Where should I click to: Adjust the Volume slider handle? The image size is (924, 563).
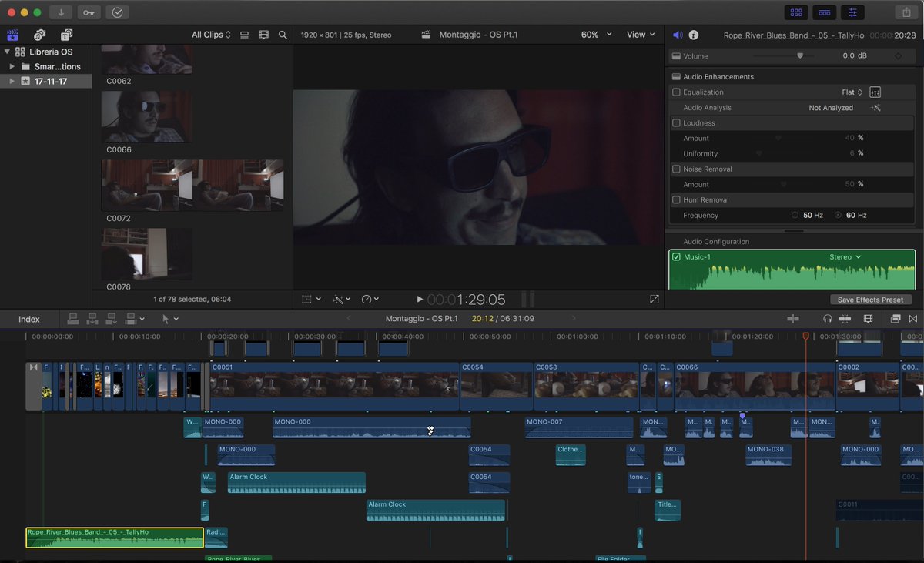pos(800,55)
